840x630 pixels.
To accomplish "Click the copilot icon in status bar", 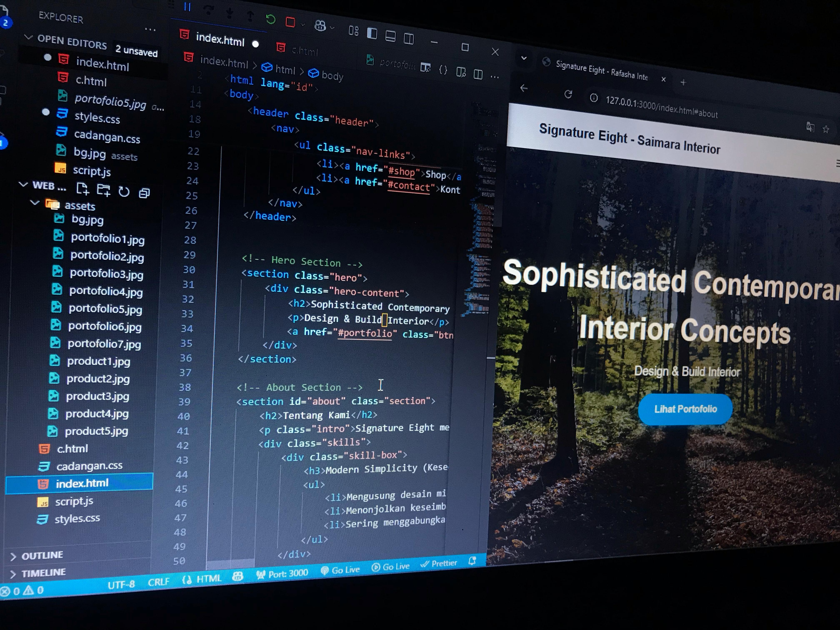I will (x=238, y=576).
